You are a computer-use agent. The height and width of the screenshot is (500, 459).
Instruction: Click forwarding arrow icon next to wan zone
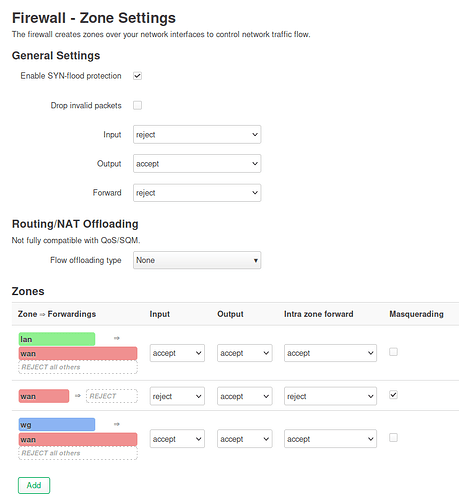point(78,396)
